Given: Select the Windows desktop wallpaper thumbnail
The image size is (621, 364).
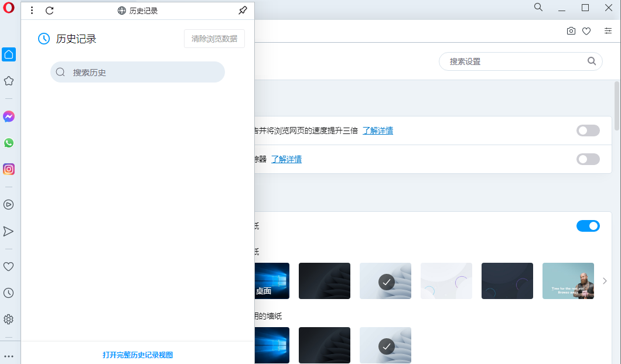Looking at the screenshot, I should tap(272, 280).
